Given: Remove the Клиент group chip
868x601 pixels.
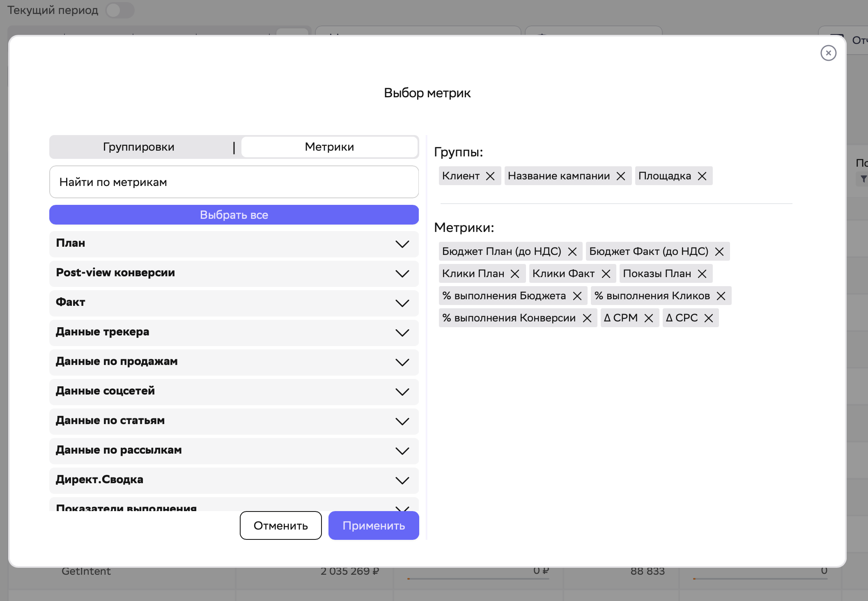Looking at the screenshot, I should (491, 176).
